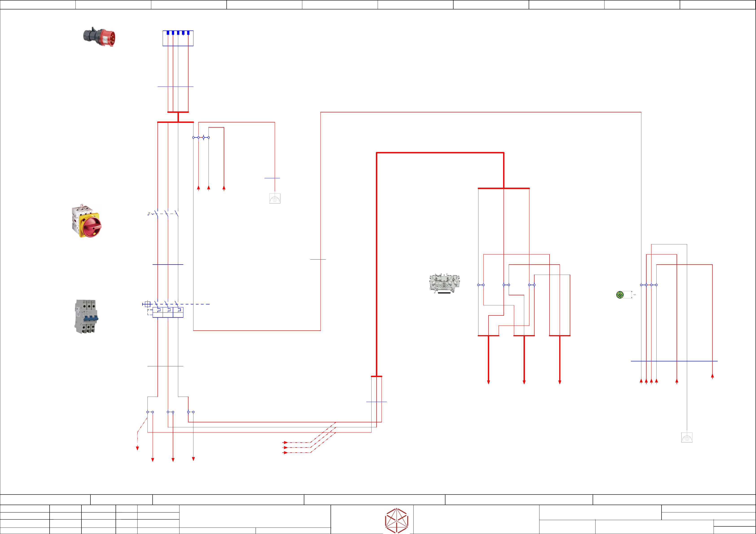Select the yellow-red rotary disconnect switch image

[86, 221]
